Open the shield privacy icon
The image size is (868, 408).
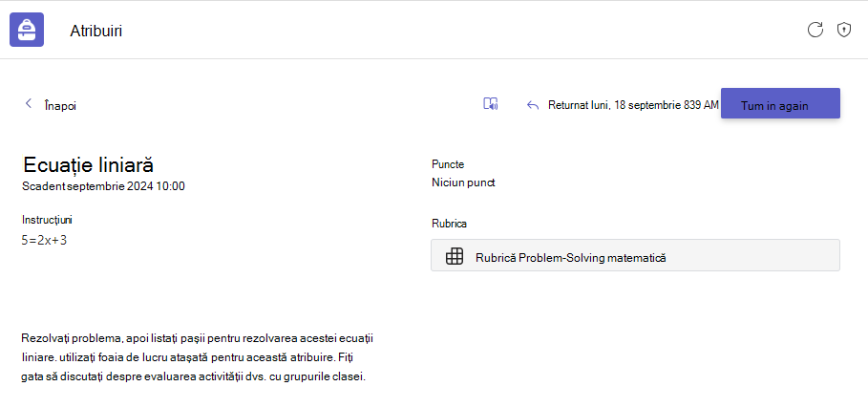coord(843,30)
